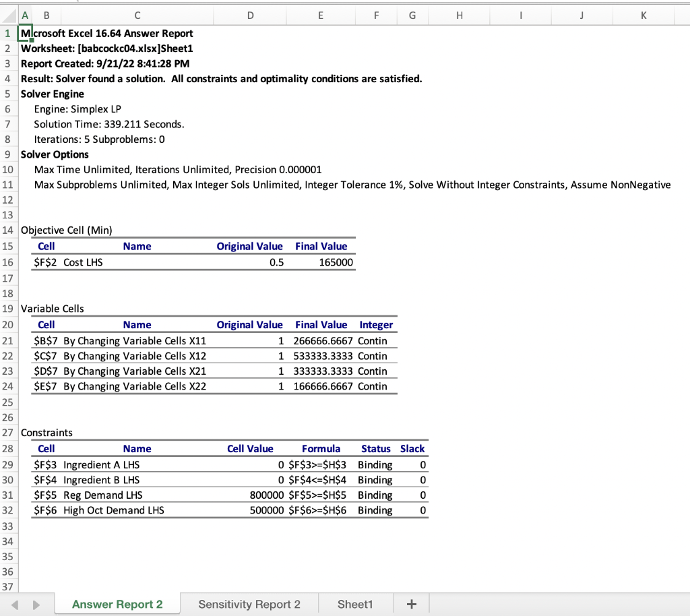Select row 1 header
Viewport: 690px width, 616px height.
click(x=8, y=34)
